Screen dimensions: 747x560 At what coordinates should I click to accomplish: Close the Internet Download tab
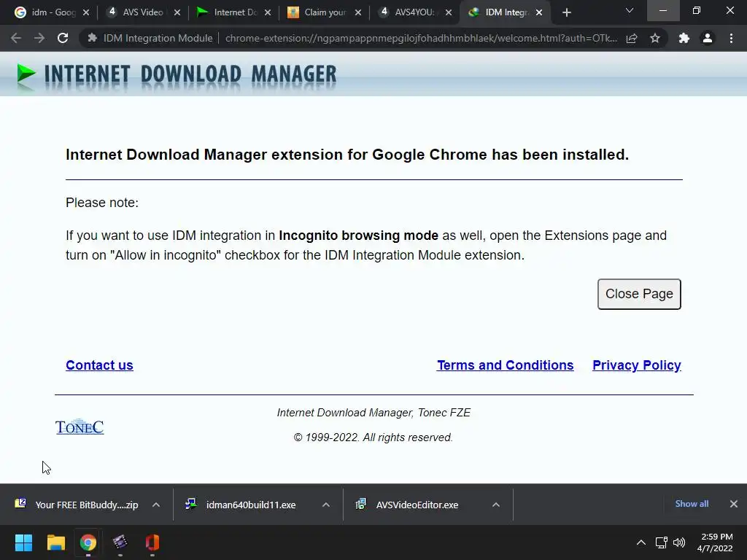[x=268, y=12]
